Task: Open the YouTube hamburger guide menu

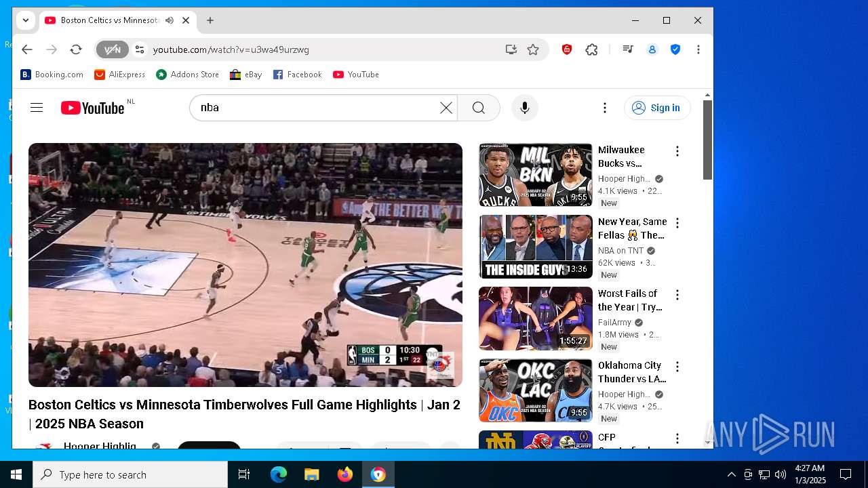Action: pos(37,108)
